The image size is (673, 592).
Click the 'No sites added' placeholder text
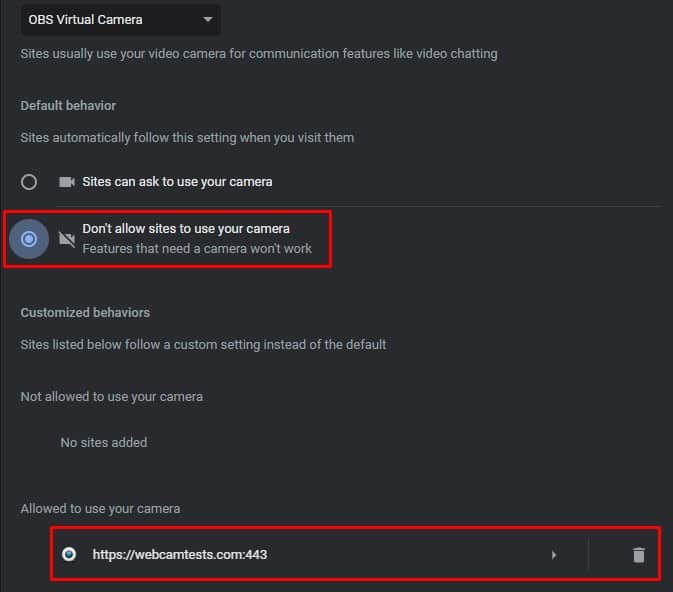point(104,442)
